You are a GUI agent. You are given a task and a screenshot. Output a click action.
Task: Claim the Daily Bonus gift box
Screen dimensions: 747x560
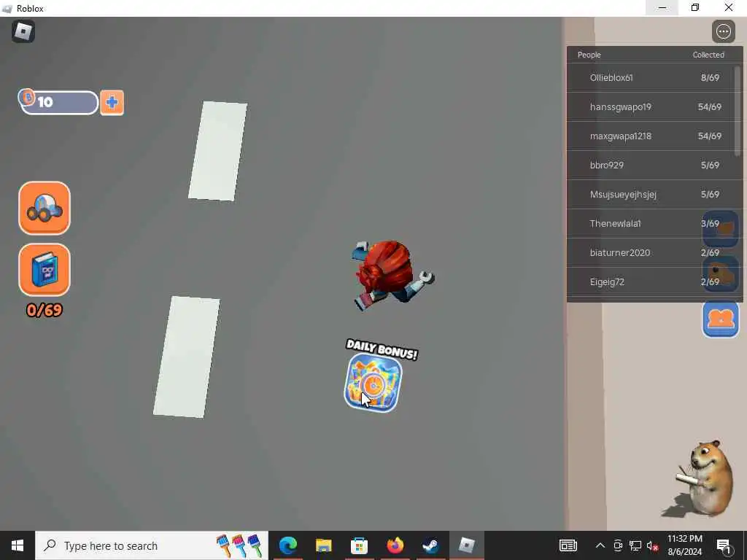coord(373,382)
